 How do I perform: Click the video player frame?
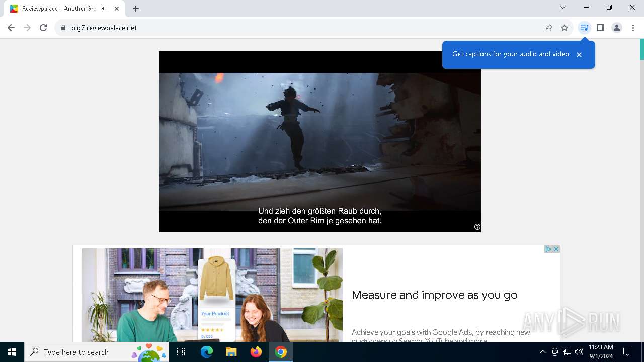coord(320,142)
